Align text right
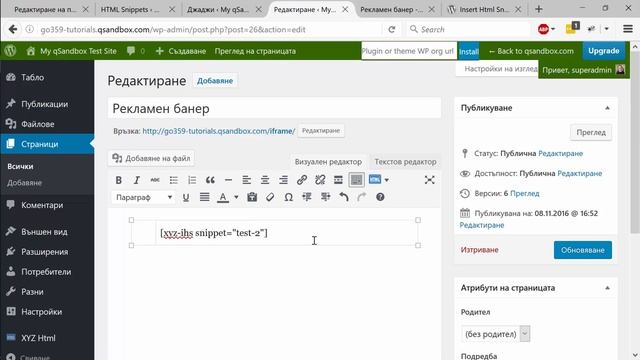The height and width of the screenshot is (360, 640). coord(283,180)
